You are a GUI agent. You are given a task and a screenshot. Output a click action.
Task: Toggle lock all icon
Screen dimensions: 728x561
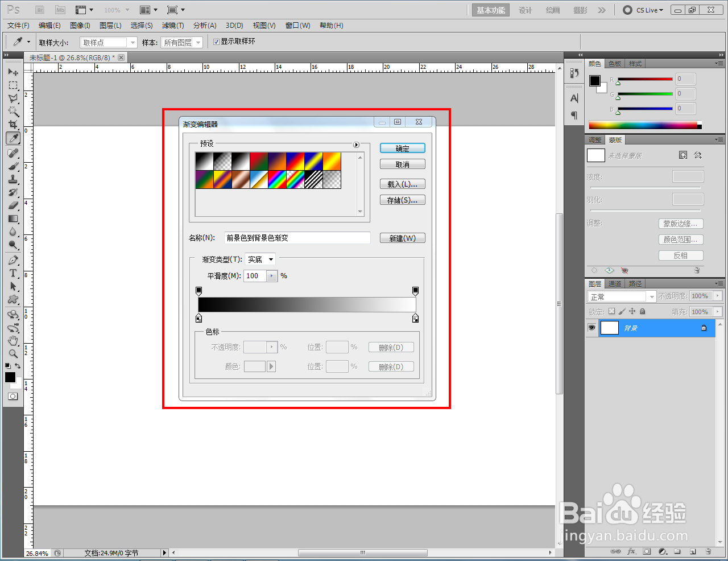(642, 311)
